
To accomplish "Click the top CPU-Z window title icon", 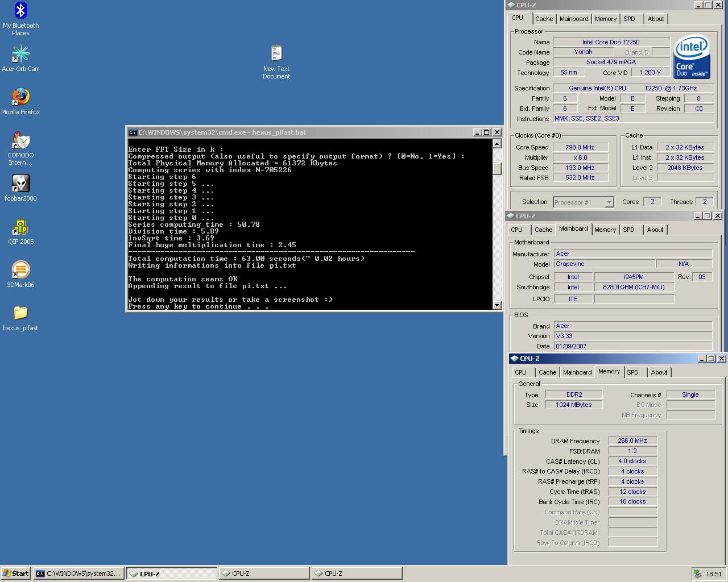I will pos(511,5).
